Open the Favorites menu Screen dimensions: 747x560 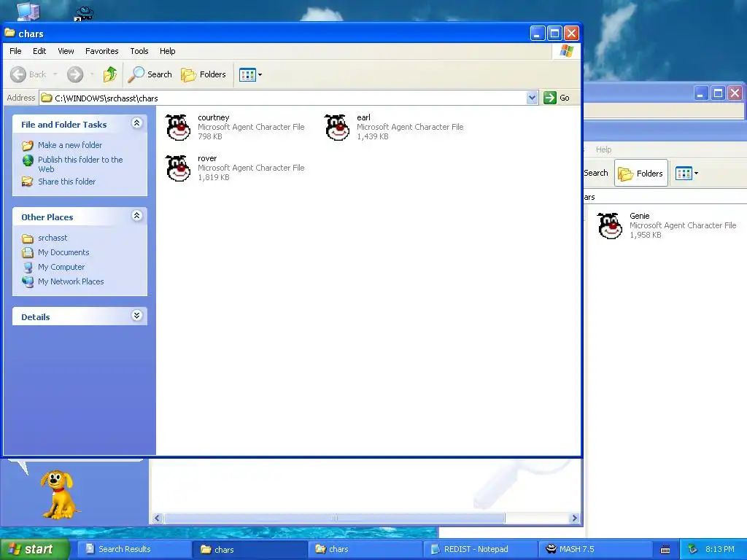pyautogui.click(x=102, y=51)
